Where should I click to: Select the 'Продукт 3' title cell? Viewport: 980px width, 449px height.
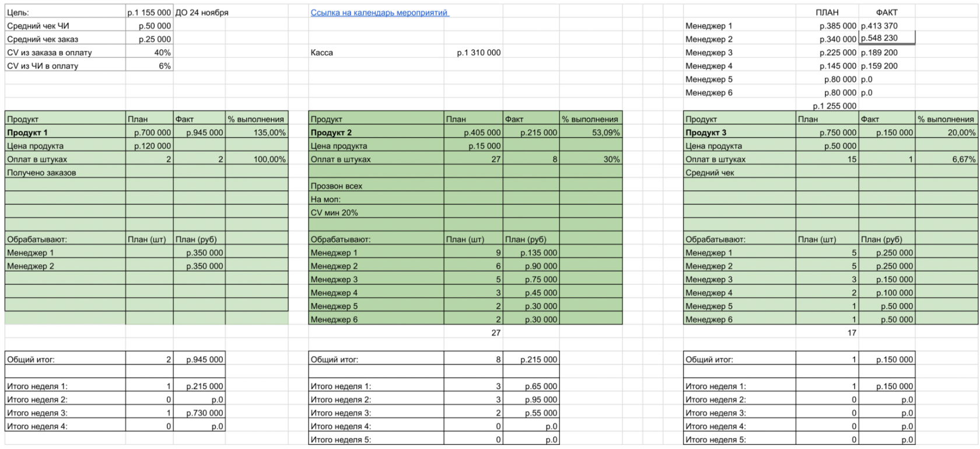[740, 133]
